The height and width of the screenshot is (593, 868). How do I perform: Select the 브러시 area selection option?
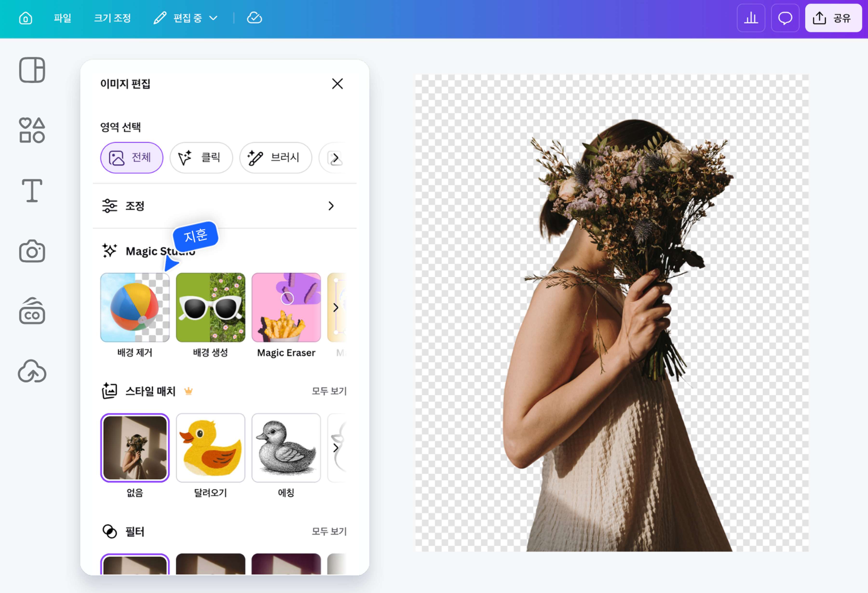(276, 158)
